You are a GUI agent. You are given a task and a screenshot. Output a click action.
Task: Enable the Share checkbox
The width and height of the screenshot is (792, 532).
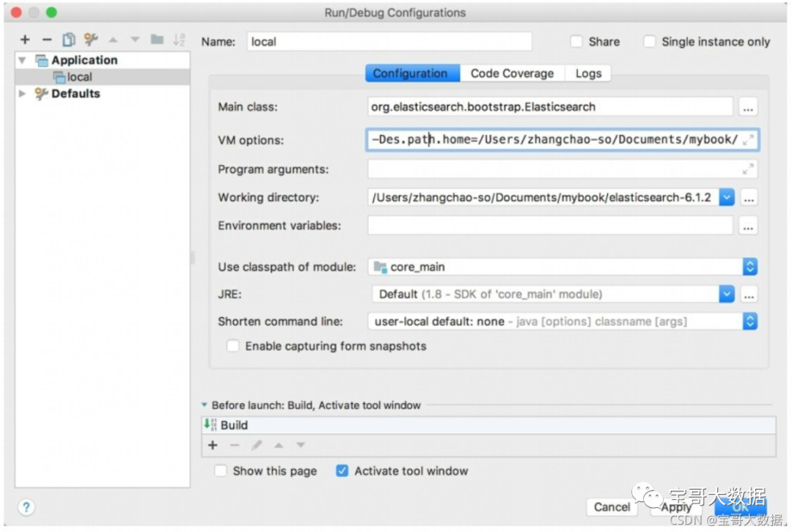(576, 41)
